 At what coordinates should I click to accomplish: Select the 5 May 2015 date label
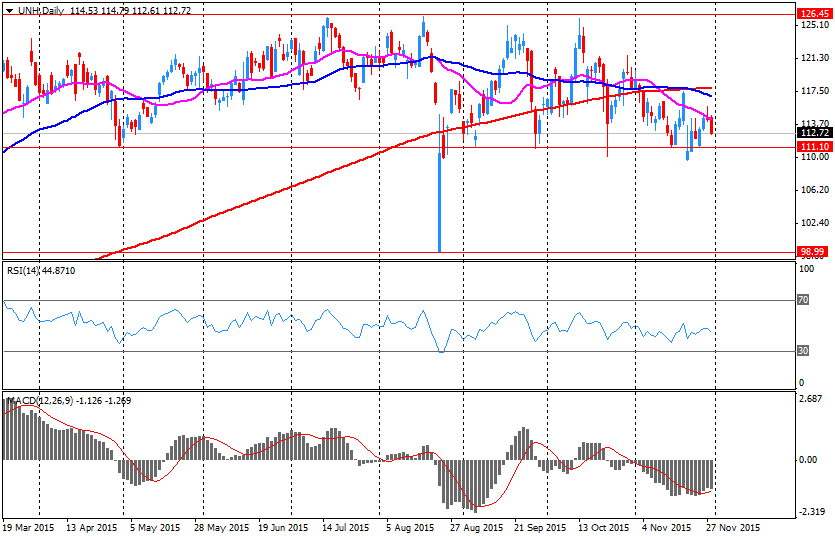coord(154,527)
